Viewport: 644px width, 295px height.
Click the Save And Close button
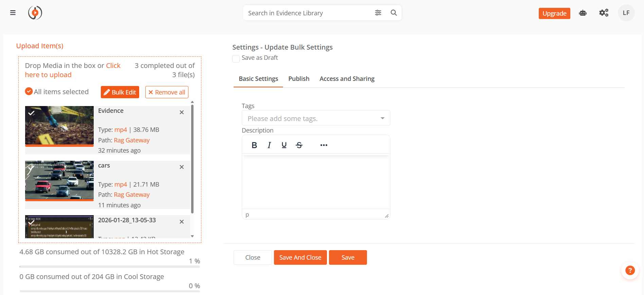point(300,258)
